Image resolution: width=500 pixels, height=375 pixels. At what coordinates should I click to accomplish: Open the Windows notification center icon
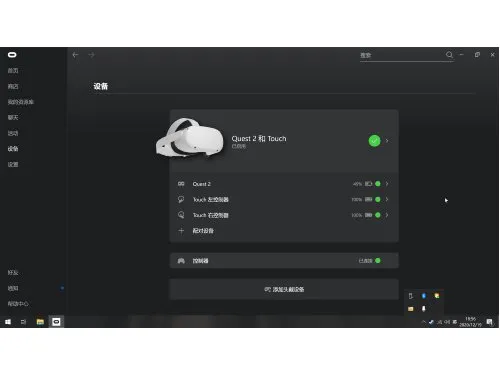(x=489, y=322)
